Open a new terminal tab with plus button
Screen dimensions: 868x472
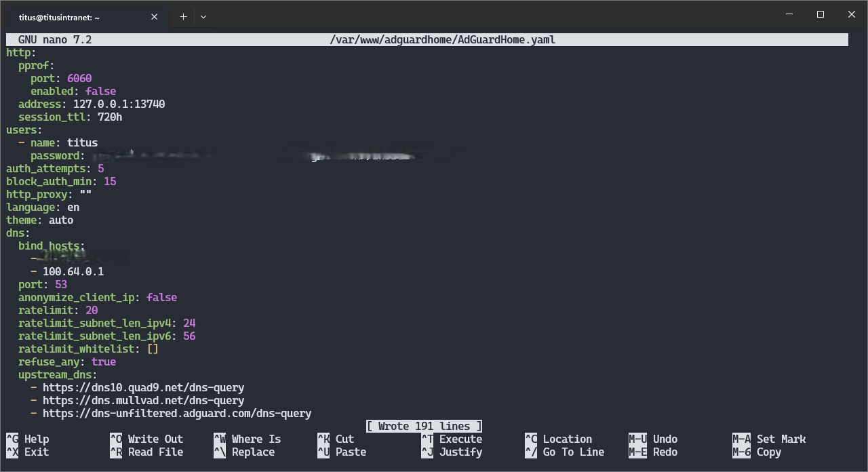pyautogui.click(x=183, y=16)
